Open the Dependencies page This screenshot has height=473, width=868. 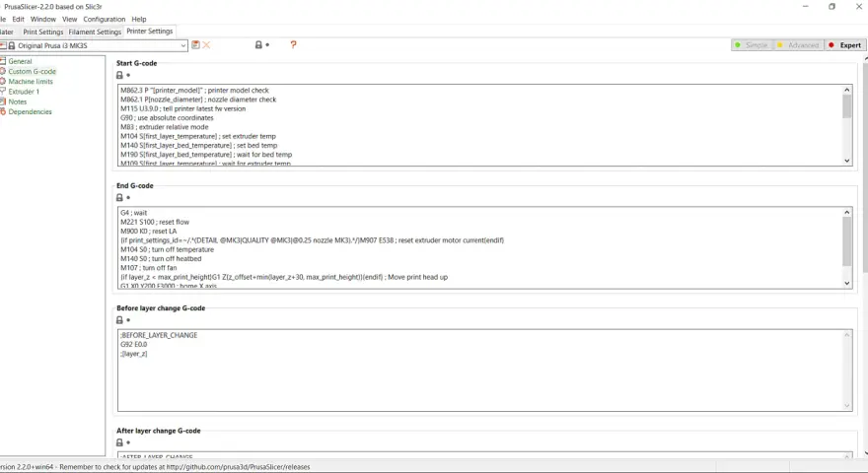click(30, 111)
